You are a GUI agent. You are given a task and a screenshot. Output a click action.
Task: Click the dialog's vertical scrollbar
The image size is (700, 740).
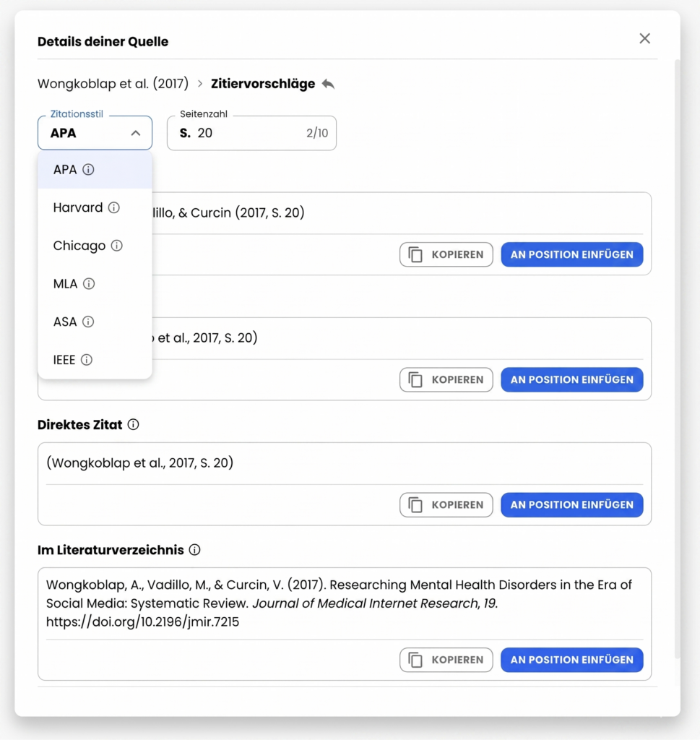pos(678,358)
